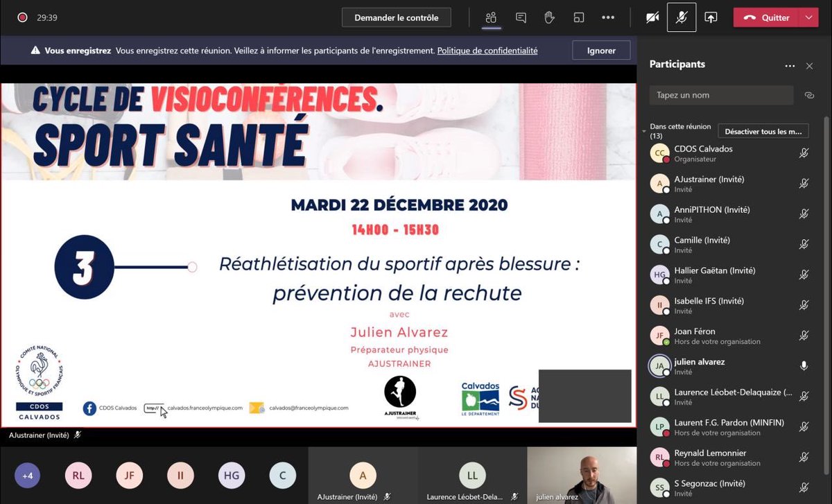Viewport: 832px width, 504px height.
Task: Select participant Isabelle IFS (Invité)
Action: click(x=731, y=306)
